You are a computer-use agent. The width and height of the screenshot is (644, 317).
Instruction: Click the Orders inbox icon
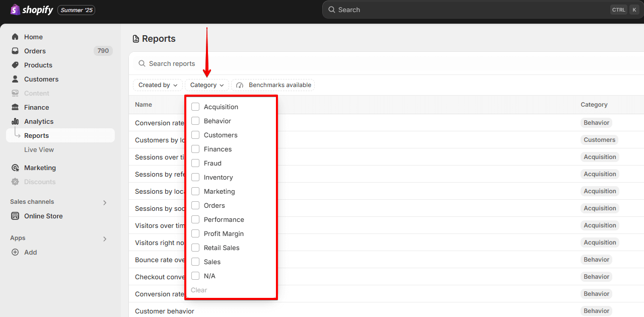[15, 51]
